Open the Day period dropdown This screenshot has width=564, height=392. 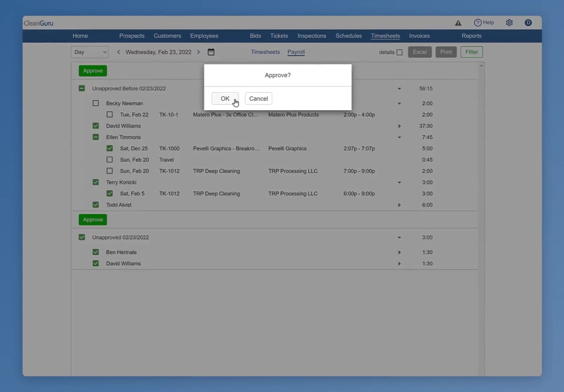(x=90, y=52)
